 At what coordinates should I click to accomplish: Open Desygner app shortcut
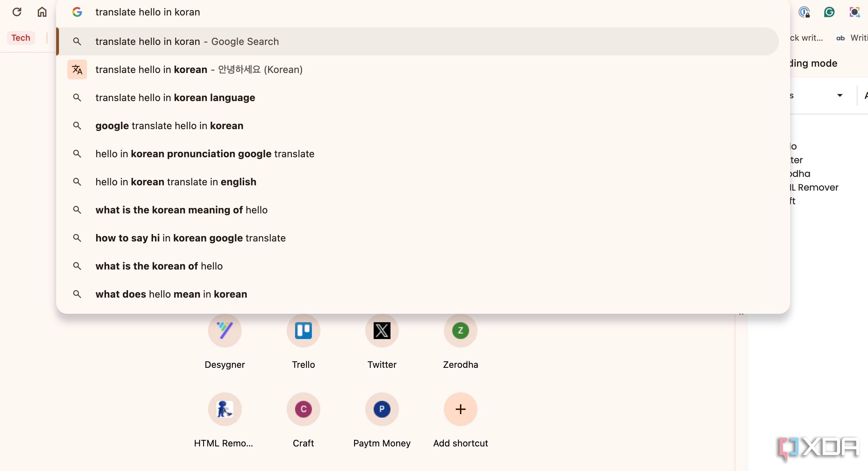click(225, 331)
